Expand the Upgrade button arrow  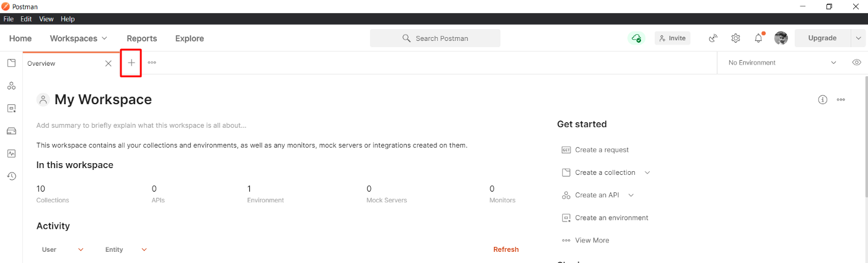click(858, 38)
